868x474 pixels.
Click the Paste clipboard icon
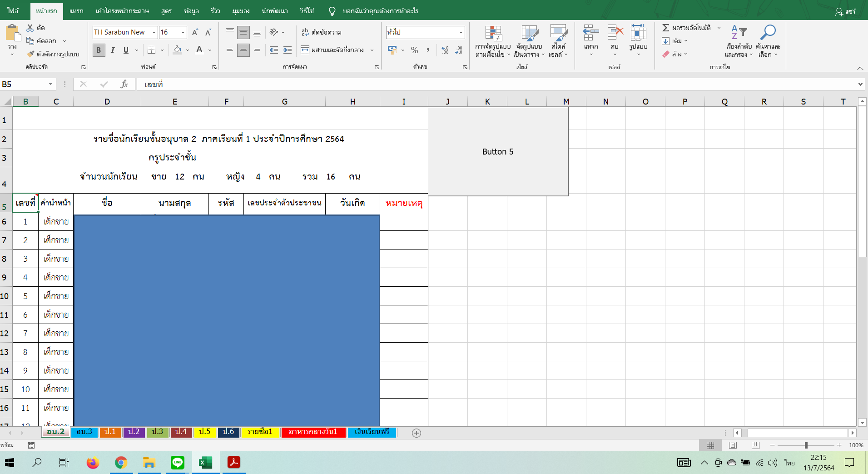coord(13,34)
